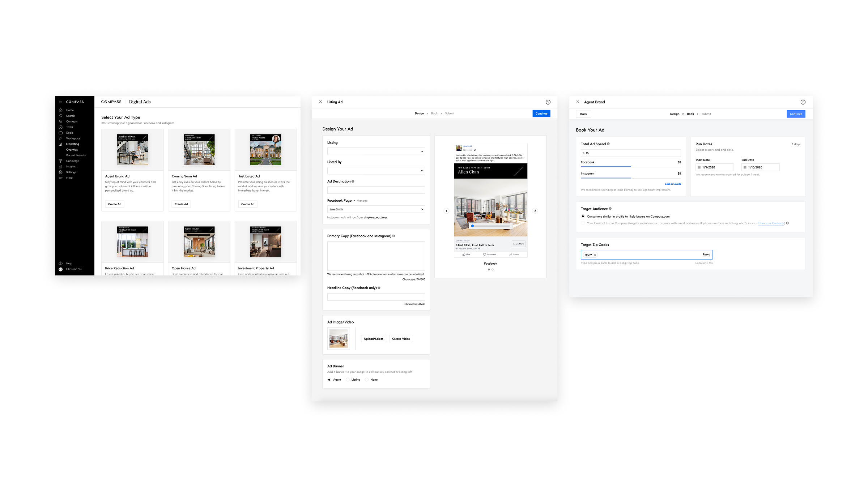Open the hamburger menu next to Compass logo
Viewport: 868px width, 488px height.
[x=60, y=102]
